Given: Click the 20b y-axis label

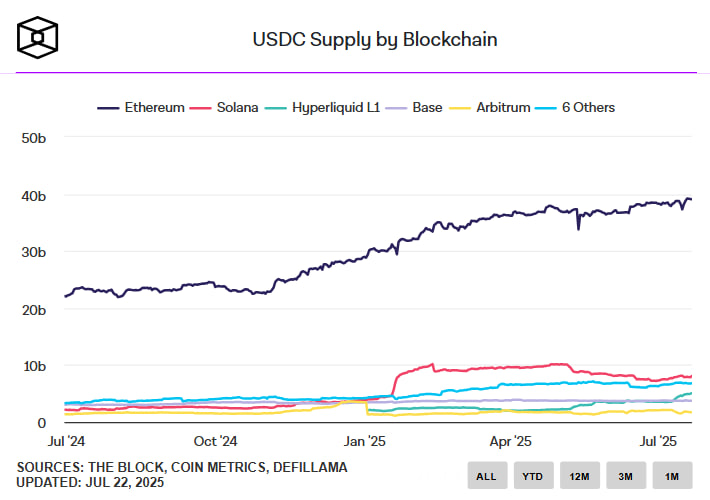Looking at the screenshot, I should pyautogui.click(x=34, y=309).
